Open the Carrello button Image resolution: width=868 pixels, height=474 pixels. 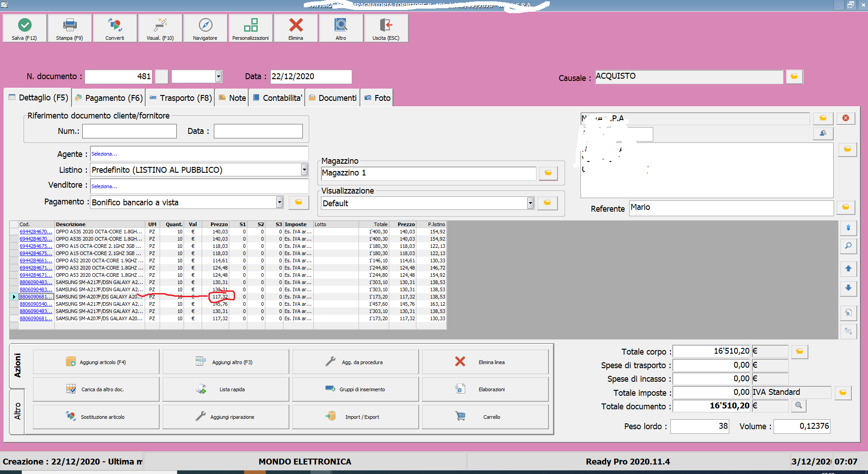pos(485,417)
